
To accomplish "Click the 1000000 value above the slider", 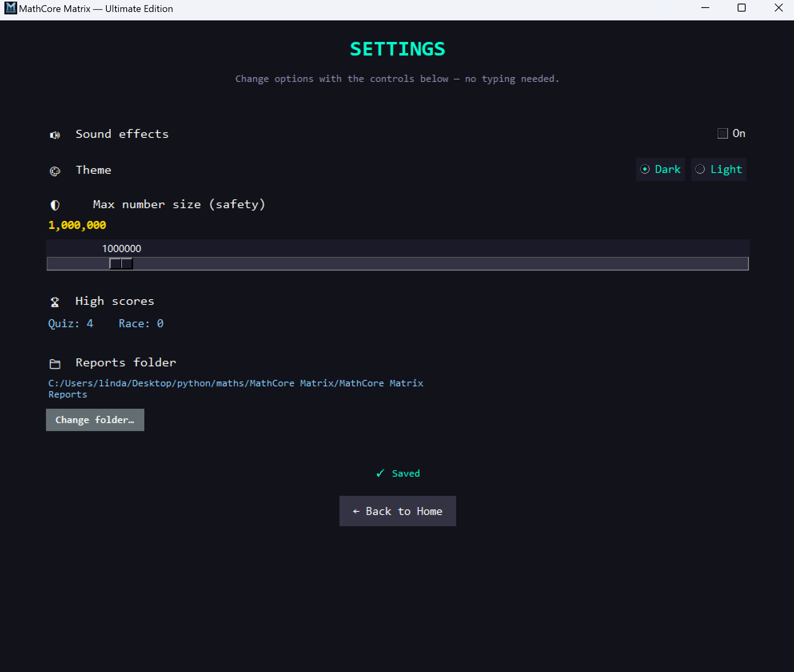I will 122,249.
